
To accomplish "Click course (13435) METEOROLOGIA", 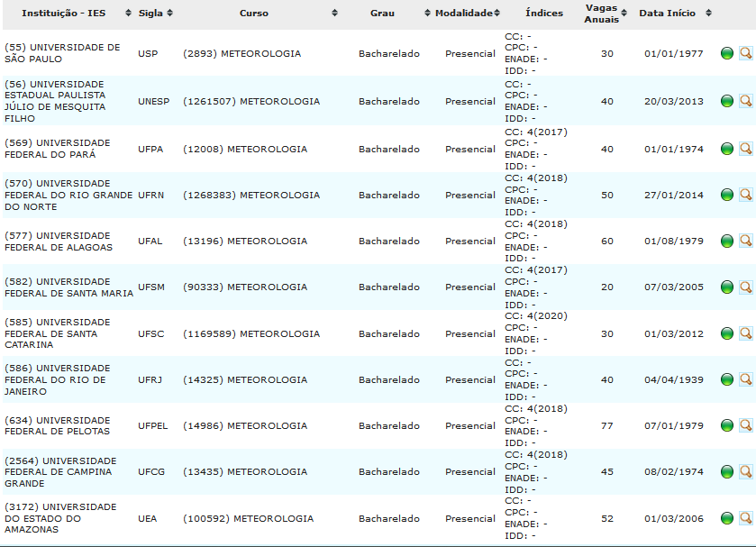I will (245, 471).
